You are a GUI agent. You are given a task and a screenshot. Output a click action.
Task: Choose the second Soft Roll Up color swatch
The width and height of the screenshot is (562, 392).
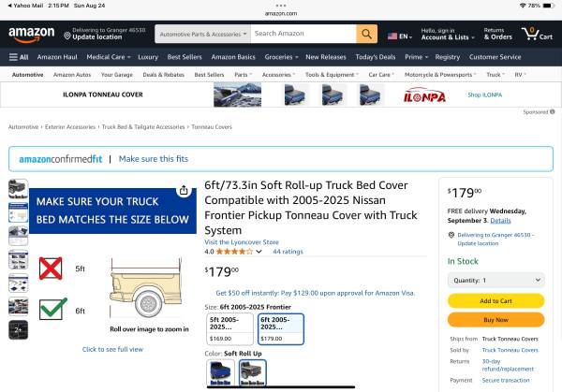click(x=252, y=373)
